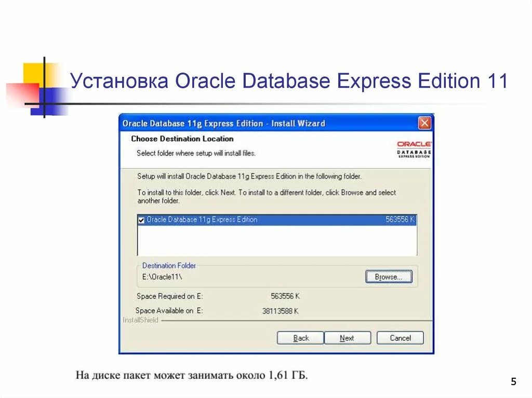Click the 563556 K size in list row
Screen dimensions: 532x398
pos(400,219)
